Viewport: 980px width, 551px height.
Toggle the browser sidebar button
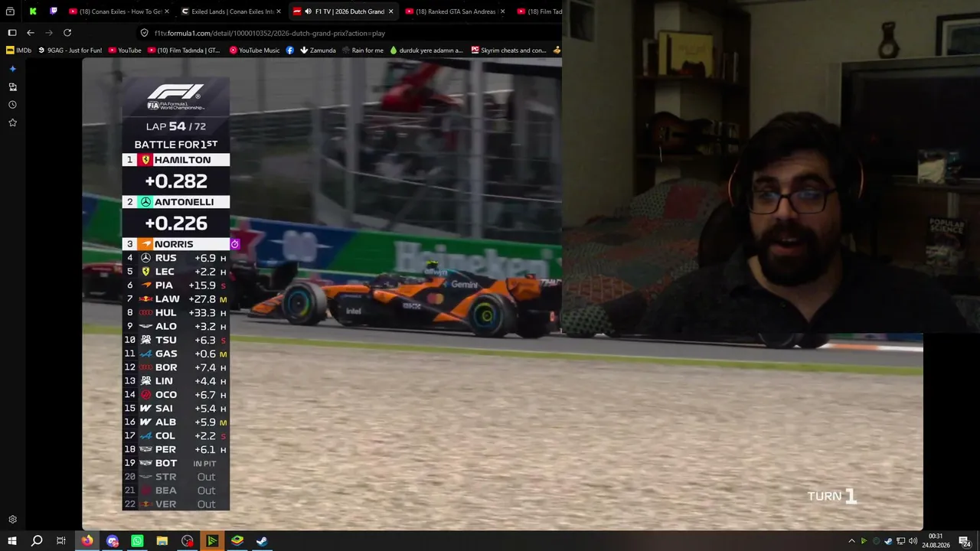click(x=12, y=33)
